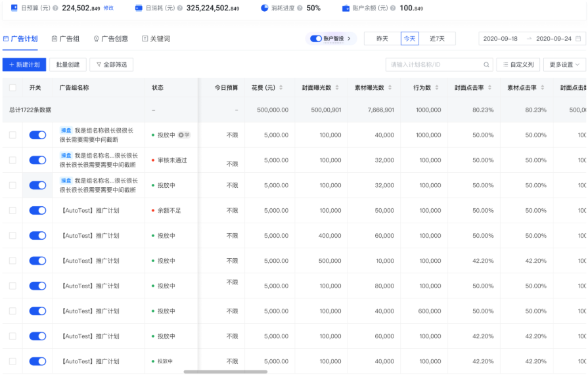Toggle the 账户智投 switch

[x=316, y=39]
